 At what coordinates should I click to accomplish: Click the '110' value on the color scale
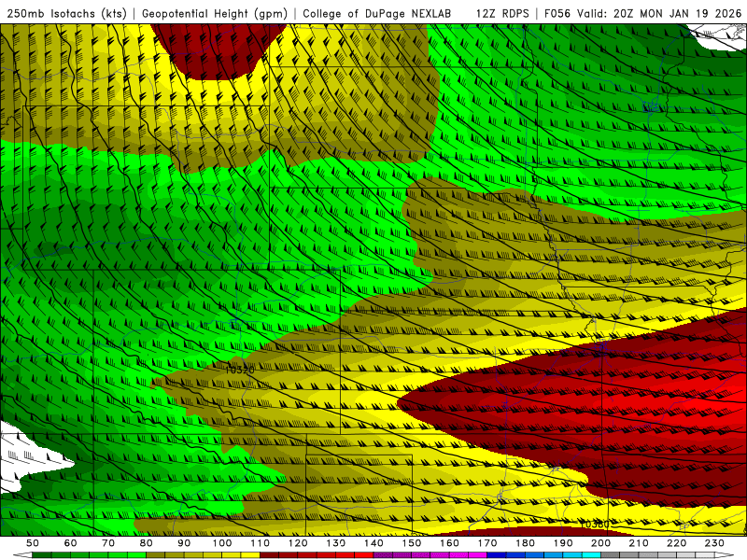tap(261, 543)
